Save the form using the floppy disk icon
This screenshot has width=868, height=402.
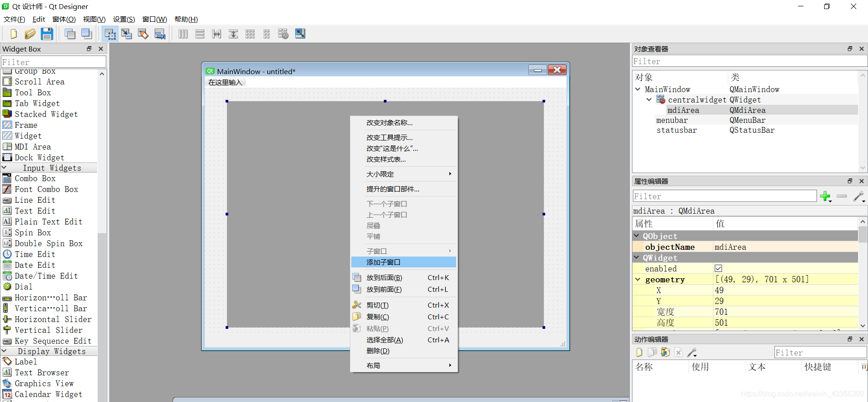point(47,34)
